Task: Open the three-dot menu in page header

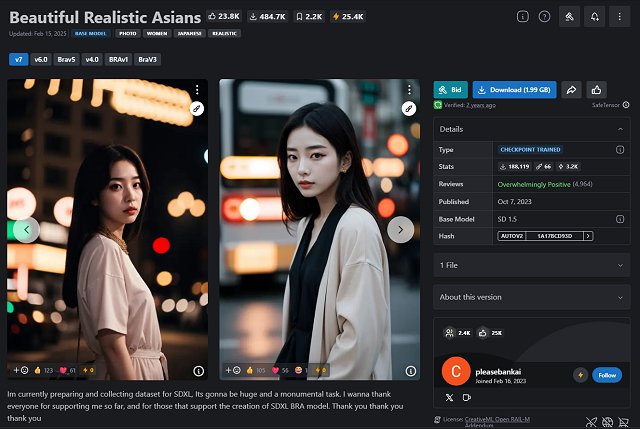Action: tap(622, 17)
